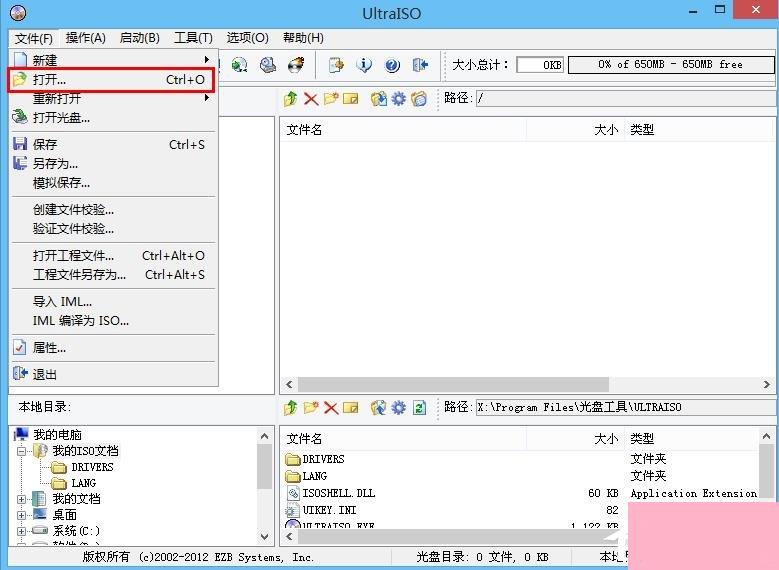Screen dimensions: 779x570
Task: Choose 工程文件另存为... menu entry
Action: 113,274
